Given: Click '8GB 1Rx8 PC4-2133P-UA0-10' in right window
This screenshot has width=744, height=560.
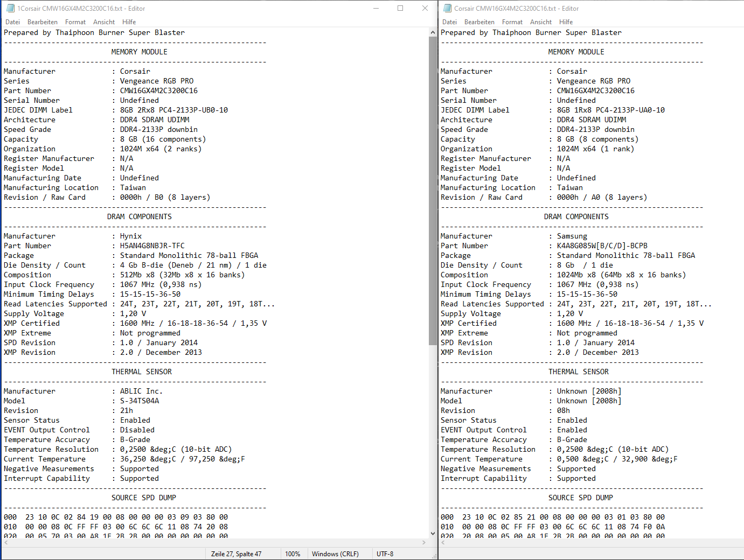Looking at the screenshot, I should pyautogui.click(x=611, y=110).
